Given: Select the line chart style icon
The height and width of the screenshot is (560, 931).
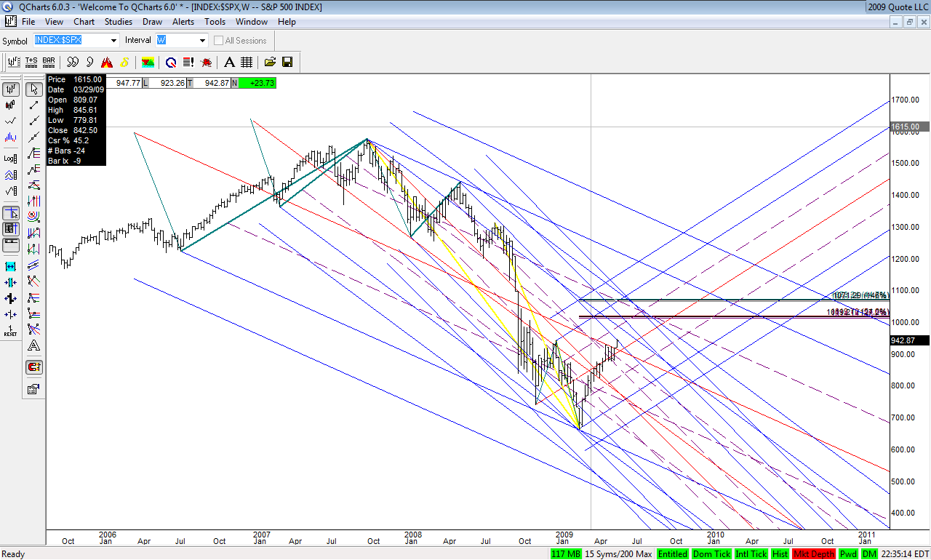Looking at the screenshot, I should 11,121.
